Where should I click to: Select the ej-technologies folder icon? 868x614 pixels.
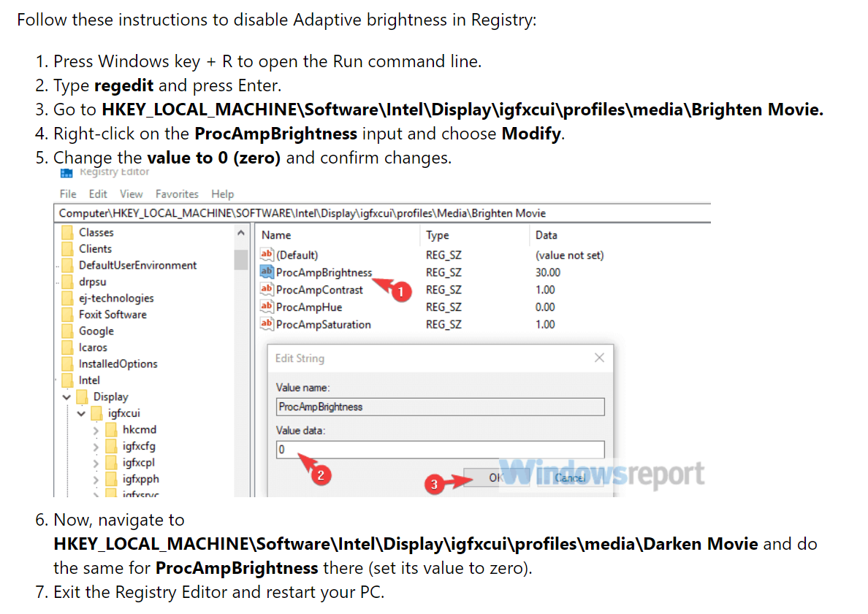[x=67, y=298]
